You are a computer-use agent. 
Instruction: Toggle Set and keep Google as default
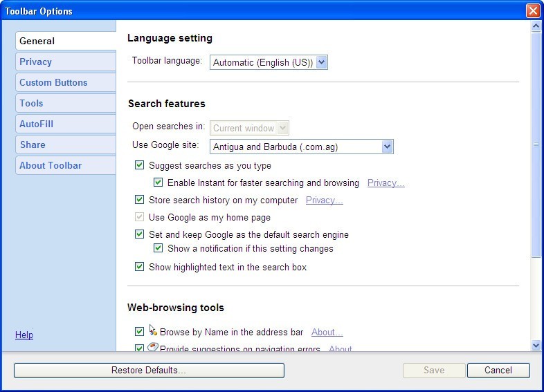[140, 235]
